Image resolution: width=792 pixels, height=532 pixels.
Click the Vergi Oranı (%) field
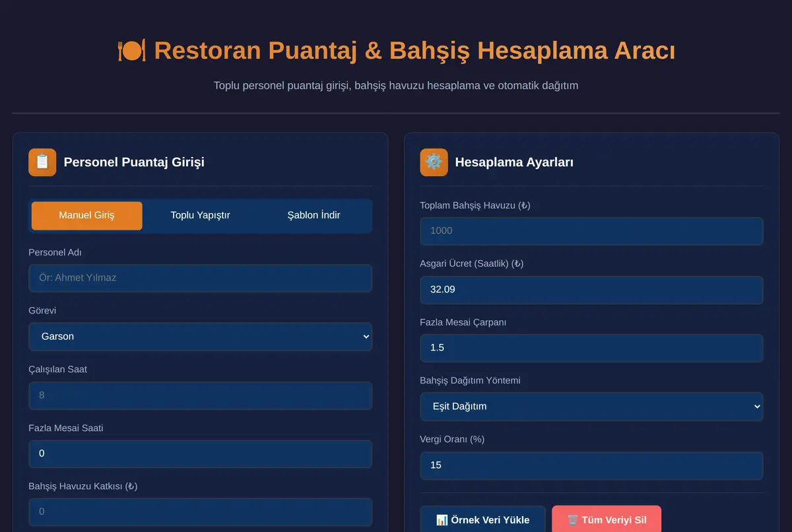click(591, 465)
